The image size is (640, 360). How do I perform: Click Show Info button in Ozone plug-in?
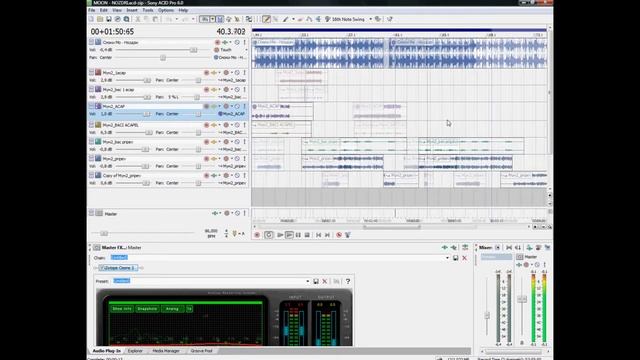[122, 309]
